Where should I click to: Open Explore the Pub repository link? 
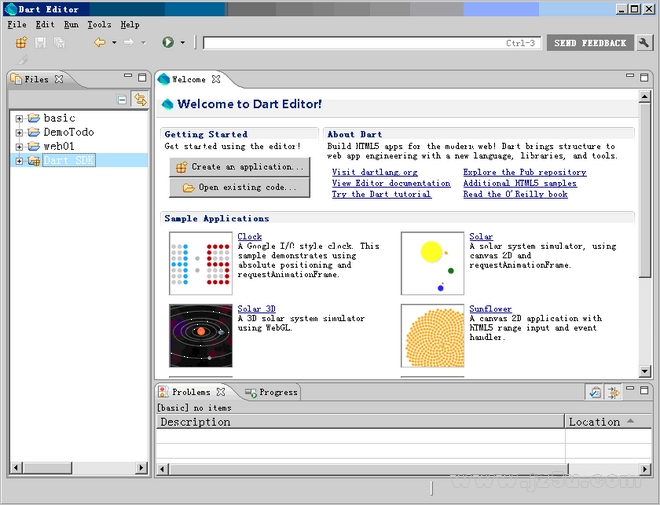point(524,172)
